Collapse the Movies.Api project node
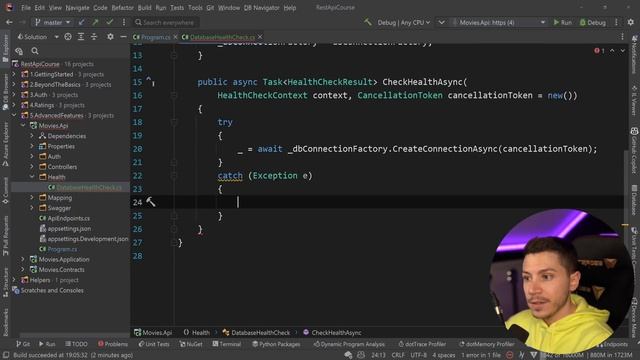The width and height of the screenshot is (640, 360). click(23, 126)
